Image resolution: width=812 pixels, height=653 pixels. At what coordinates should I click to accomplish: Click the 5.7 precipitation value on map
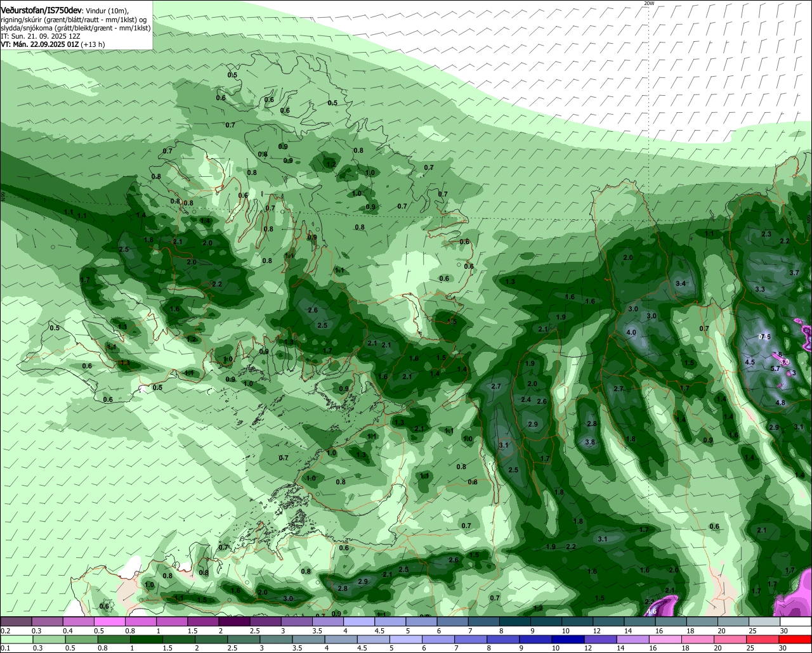click(x=775, y=368)
